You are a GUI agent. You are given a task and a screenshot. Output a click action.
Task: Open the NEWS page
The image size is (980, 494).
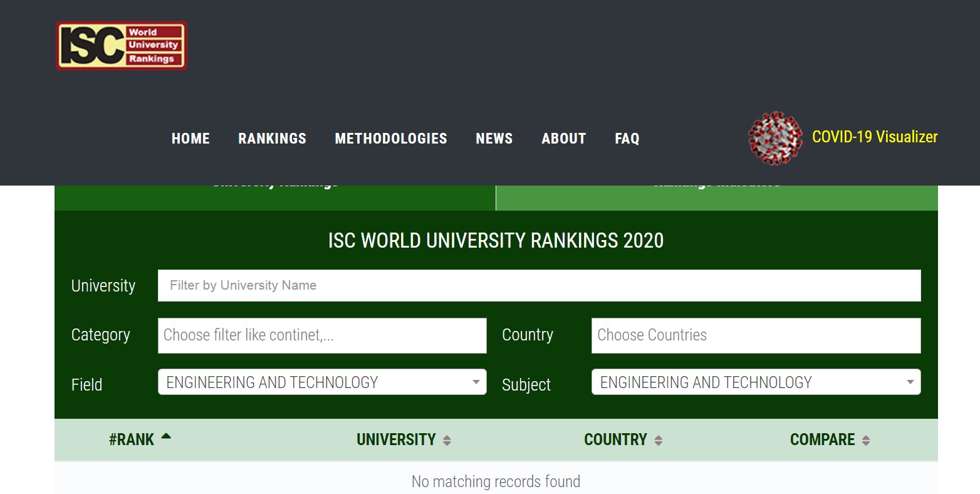494,139
